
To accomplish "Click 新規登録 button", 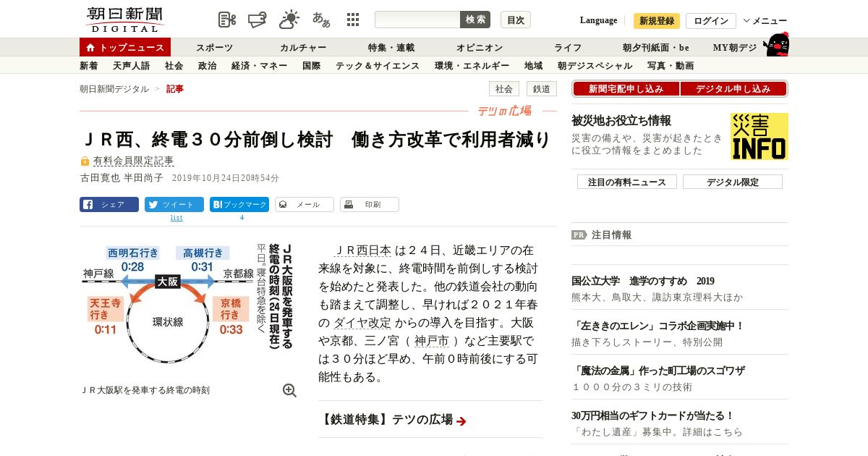I will [x=657, y=20].
